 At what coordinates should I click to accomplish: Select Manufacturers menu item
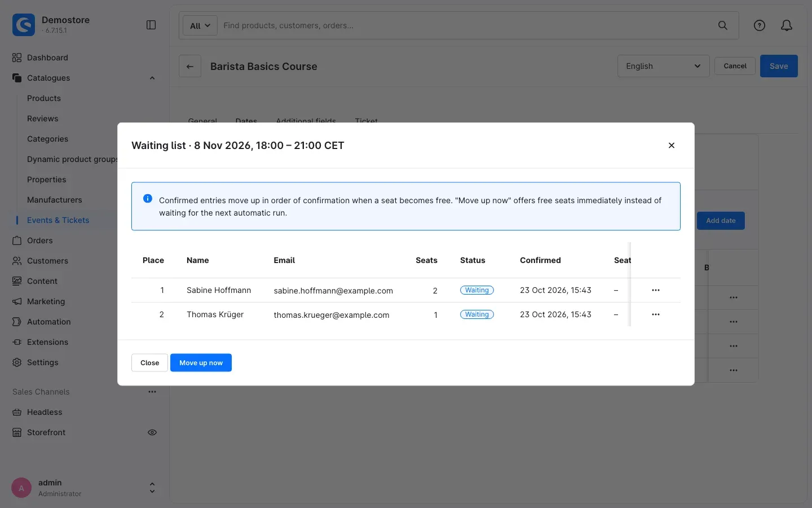click(x=55, y=200)
